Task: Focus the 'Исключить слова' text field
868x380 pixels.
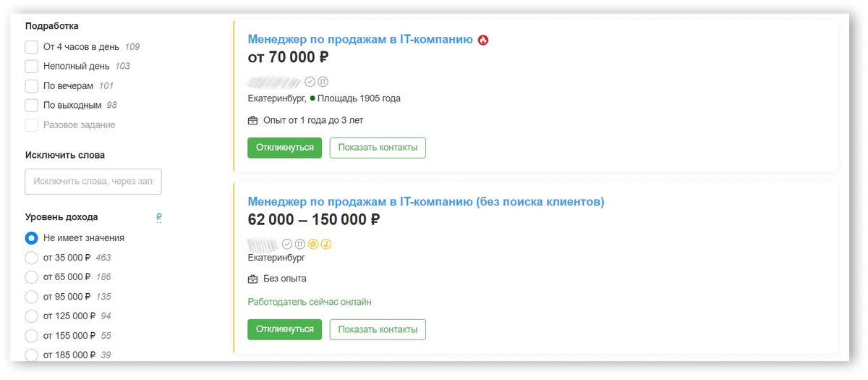Action: (x=93, y=182)
